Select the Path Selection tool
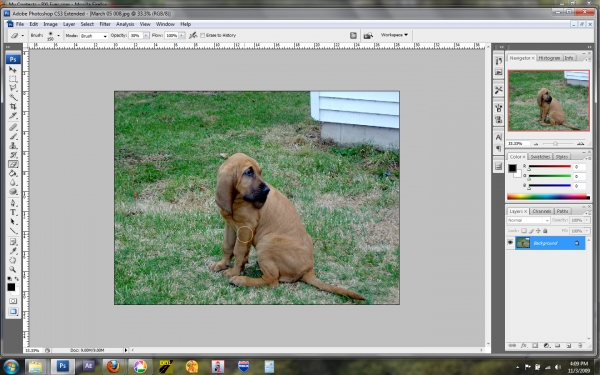 [x=13, y=222]
